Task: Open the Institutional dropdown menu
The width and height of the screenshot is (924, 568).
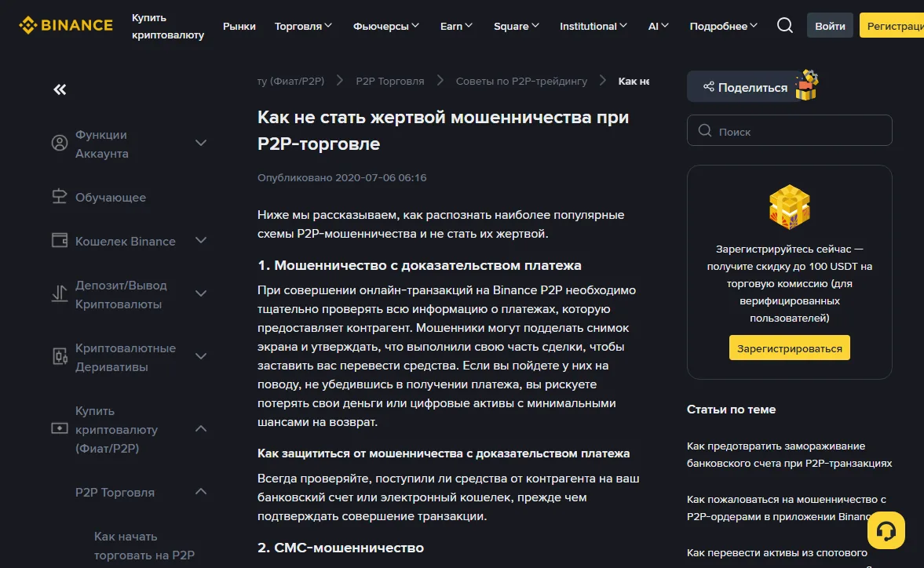Action: coord(593,26)
